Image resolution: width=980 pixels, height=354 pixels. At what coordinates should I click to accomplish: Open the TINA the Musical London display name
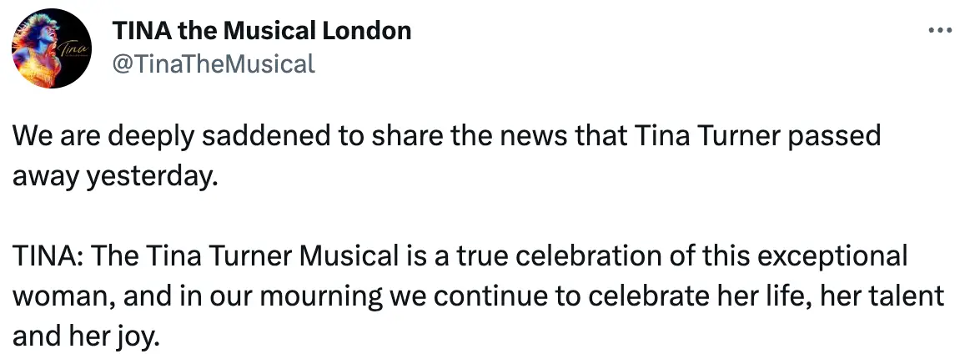261,31
